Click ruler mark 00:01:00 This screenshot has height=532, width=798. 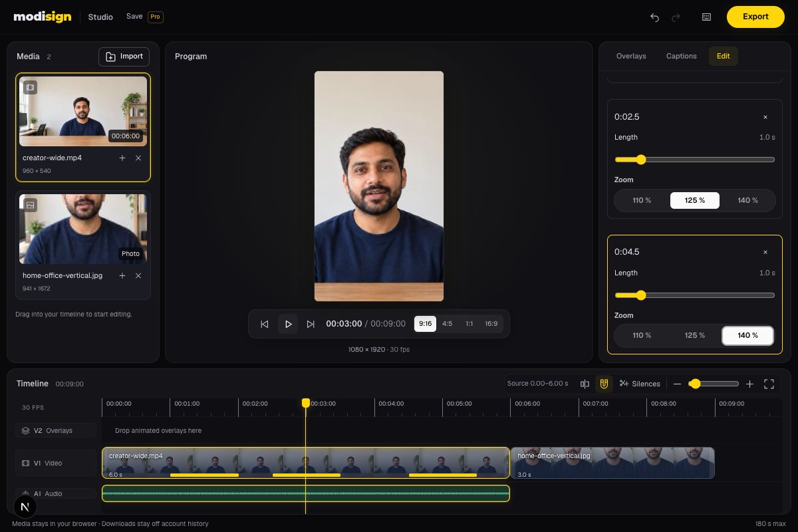click(x=187, y=404)
